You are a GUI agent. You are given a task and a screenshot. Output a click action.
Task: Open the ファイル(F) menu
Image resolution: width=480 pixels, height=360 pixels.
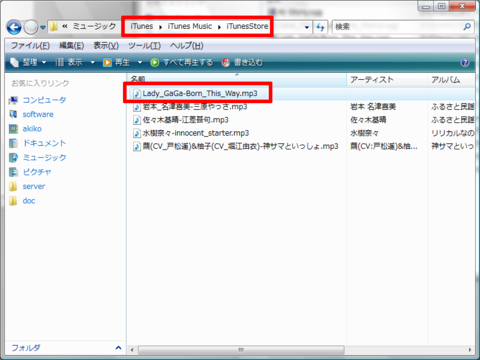click(x=30, y=46)
